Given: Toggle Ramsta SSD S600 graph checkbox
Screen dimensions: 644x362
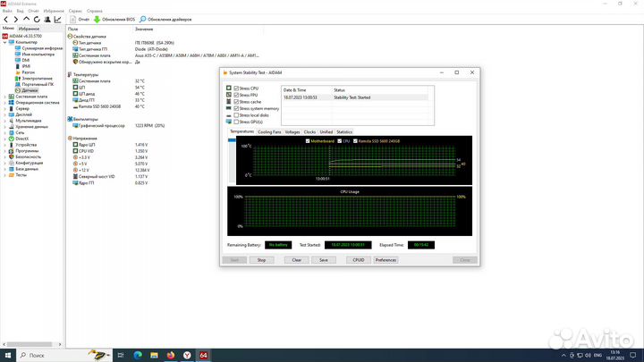Looking at the screenshot, I should (x=356, y=141).
